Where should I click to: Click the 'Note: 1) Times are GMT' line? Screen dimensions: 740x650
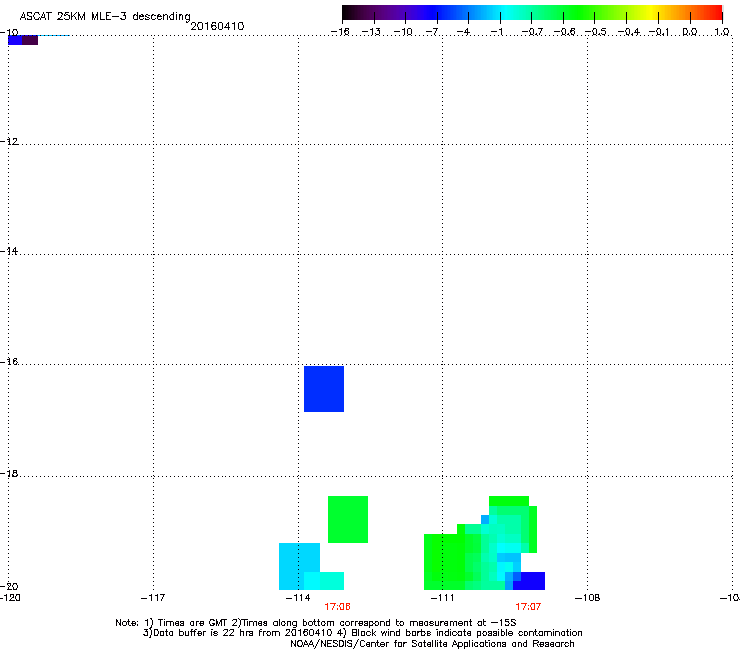coord(316,623)
